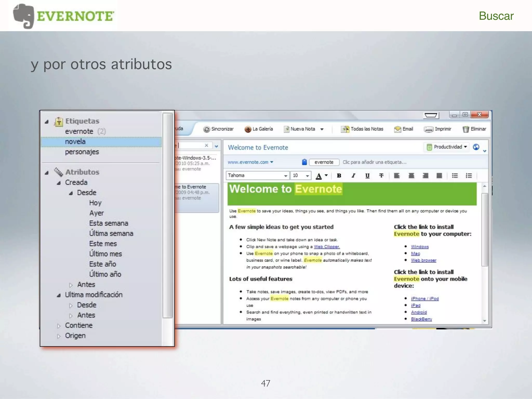Open La Galería from the toolbar
532x399 pixels.
[259, 129]
